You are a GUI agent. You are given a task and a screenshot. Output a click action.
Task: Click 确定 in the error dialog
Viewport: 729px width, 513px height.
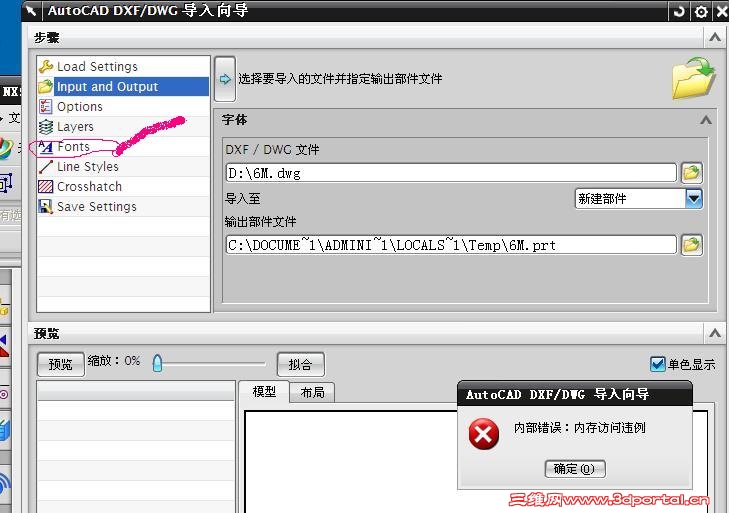pos(575,469)
